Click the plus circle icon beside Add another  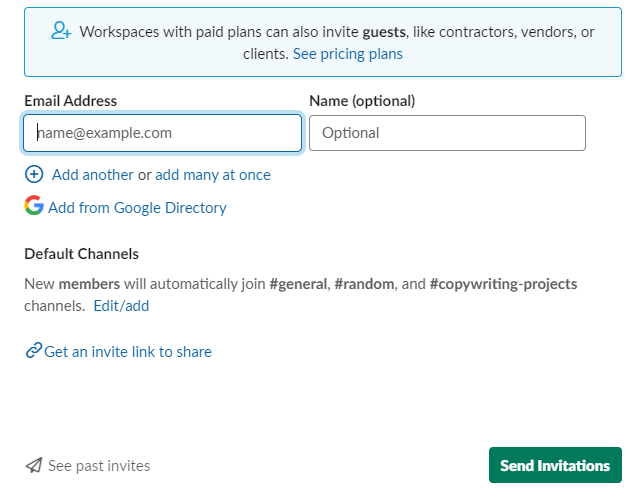click(34, 174)
